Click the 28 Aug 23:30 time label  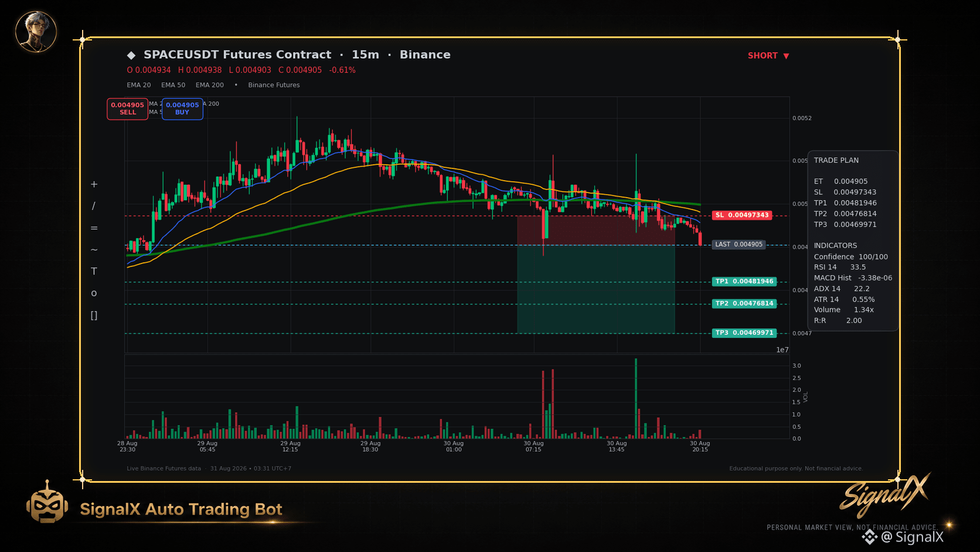click(x=127, y=446)
